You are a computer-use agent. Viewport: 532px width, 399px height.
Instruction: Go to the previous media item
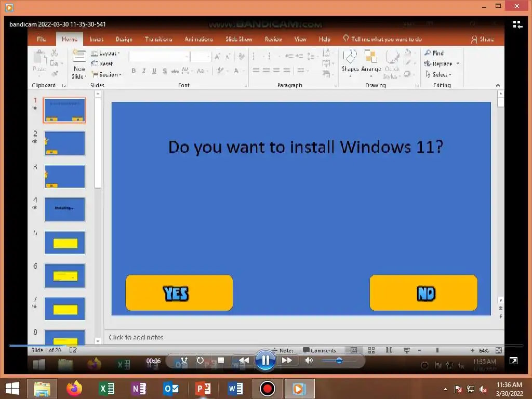point(244,360)
